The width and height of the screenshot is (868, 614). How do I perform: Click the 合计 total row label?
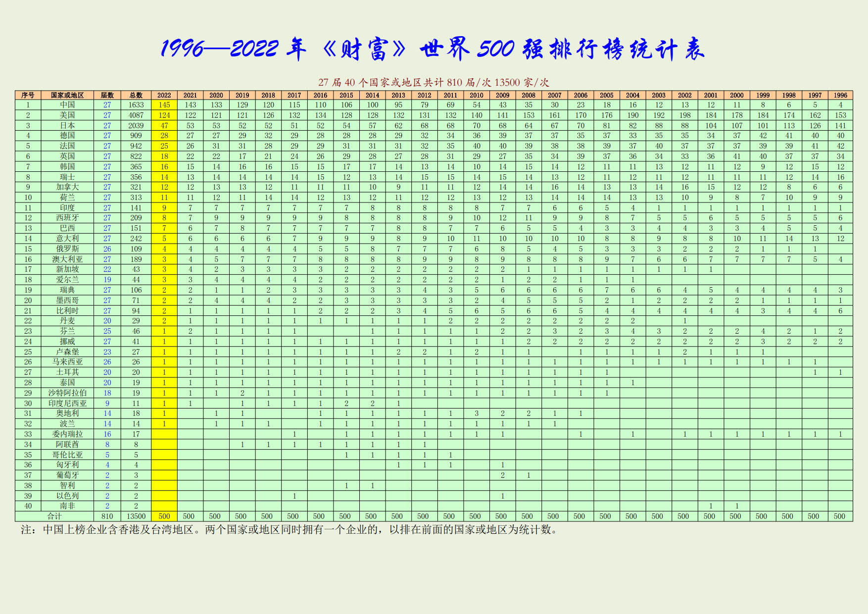(x=54, y=516)
